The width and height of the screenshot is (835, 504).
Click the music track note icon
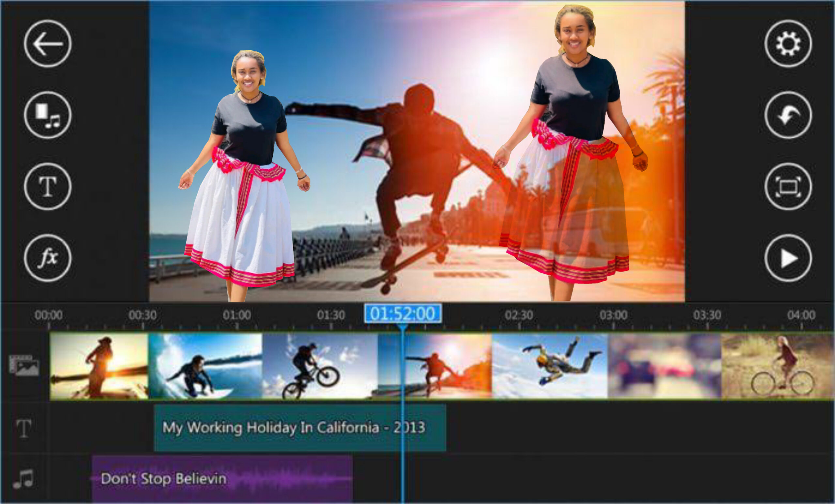click(x=24, y=479)
